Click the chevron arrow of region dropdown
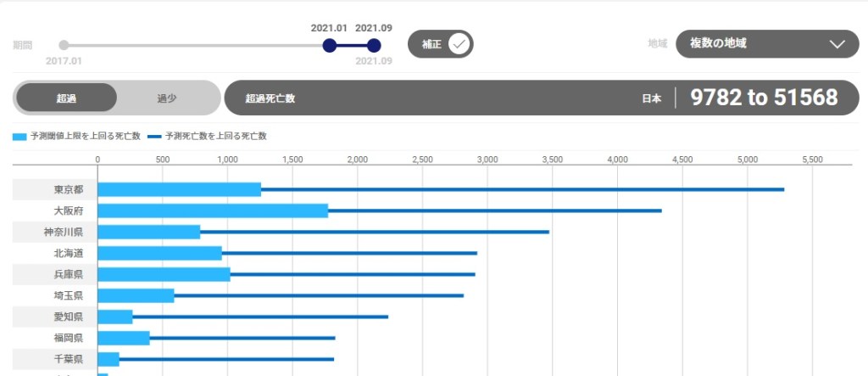Image resolution: width=868 pixels, height=376 pixels. click(837, 44)
